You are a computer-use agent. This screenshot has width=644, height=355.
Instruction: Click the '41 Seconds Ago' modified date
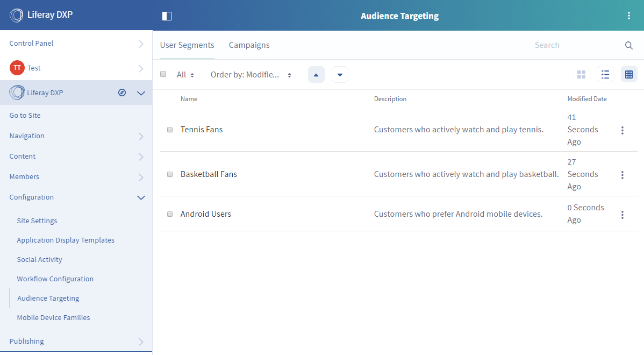(582, 130)
